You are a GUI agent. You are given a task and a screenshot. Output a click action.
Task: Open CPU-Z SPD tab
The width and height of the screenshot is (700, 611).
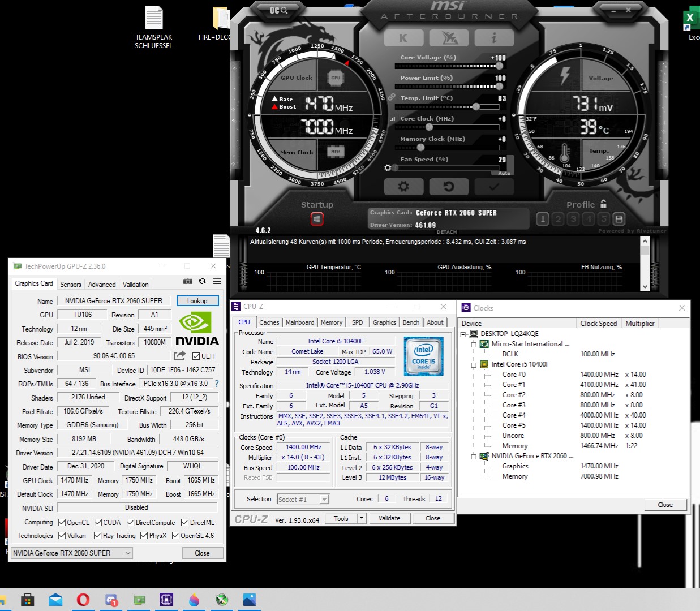[x=357, y=322]
